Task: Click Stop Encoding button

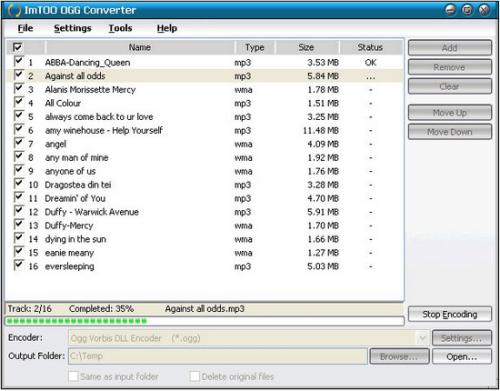Action: [x=450, y=314]
